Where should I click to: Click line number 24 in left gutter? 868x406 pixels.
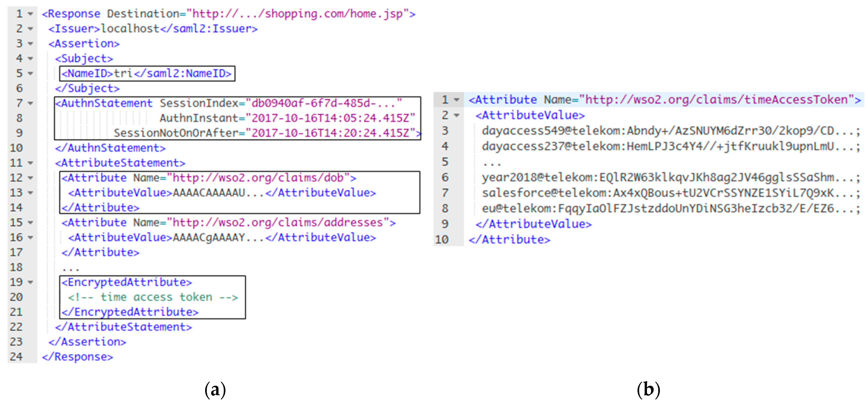16,356
